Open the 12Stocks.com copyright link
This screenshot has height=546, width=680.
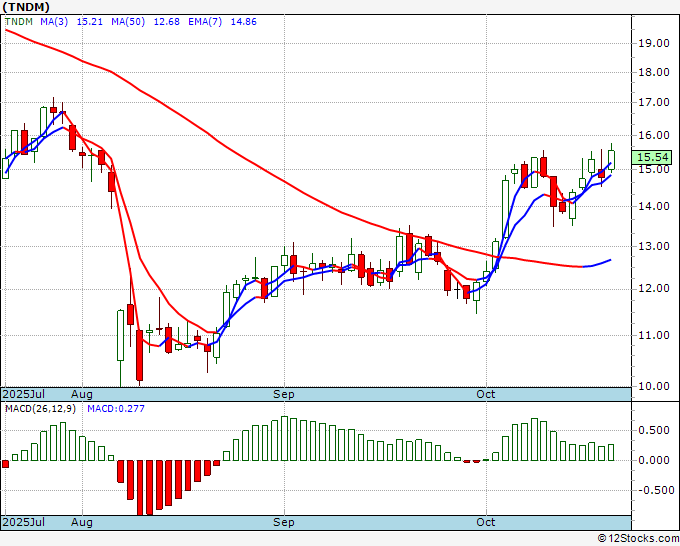pyautogui.click(x=638, y=539)
